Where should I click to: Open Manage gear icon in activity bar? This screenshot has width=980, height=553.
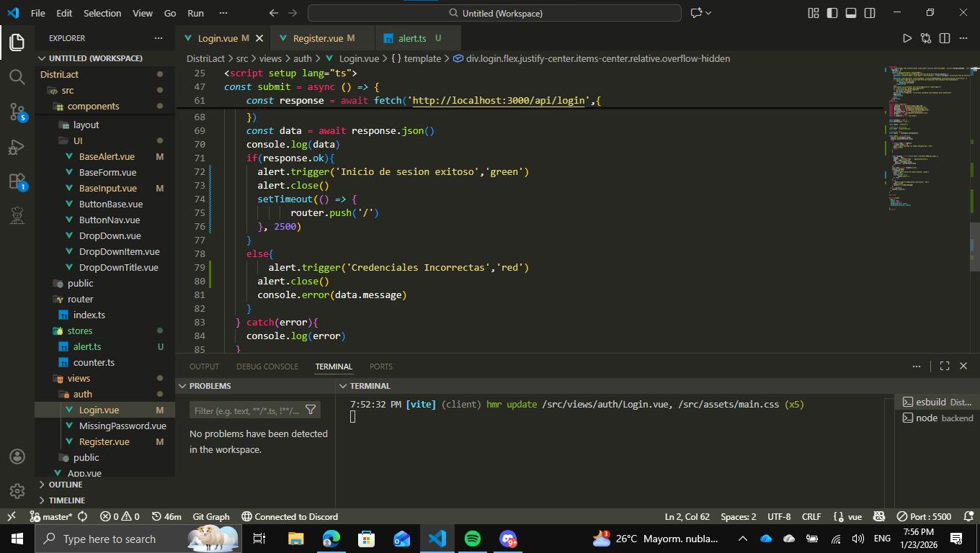(17, 491)
